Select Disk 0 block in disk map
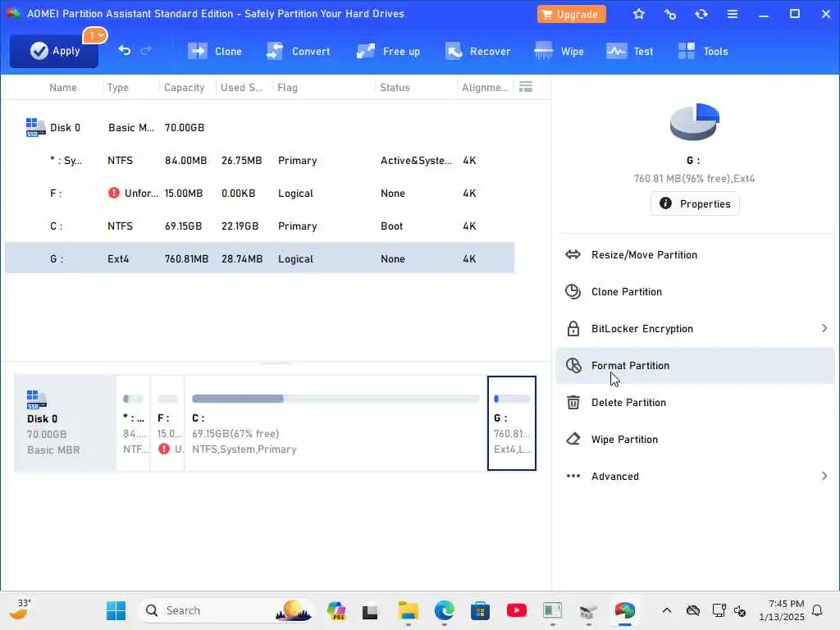The image size is (840, 630). point(65,423)
